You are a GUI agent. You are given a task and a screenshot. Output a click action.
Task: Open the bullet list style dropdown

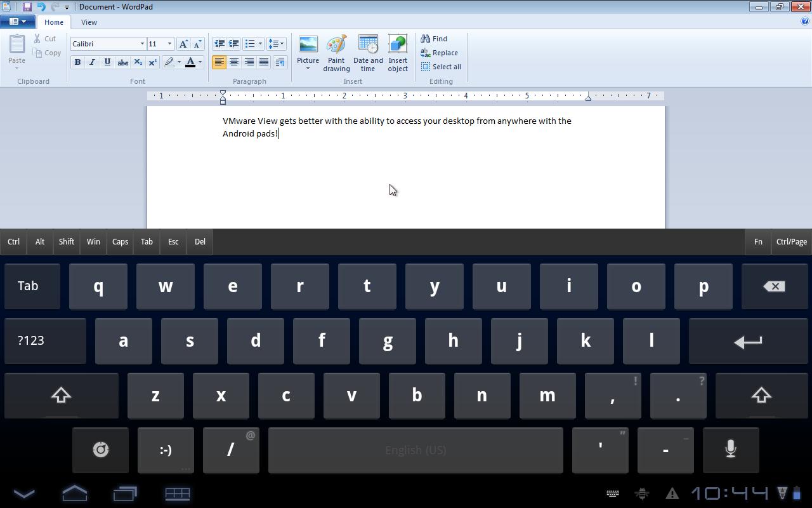coord(260,44)
